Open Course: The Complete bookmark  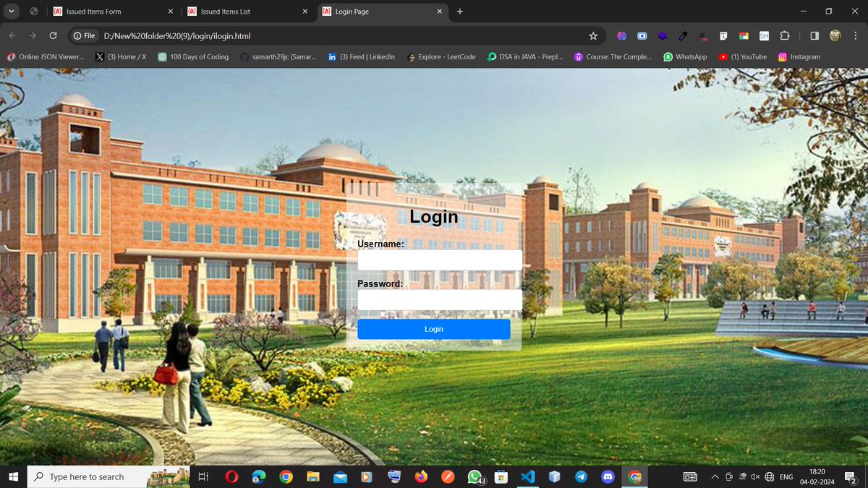click(x=613, y=56)
